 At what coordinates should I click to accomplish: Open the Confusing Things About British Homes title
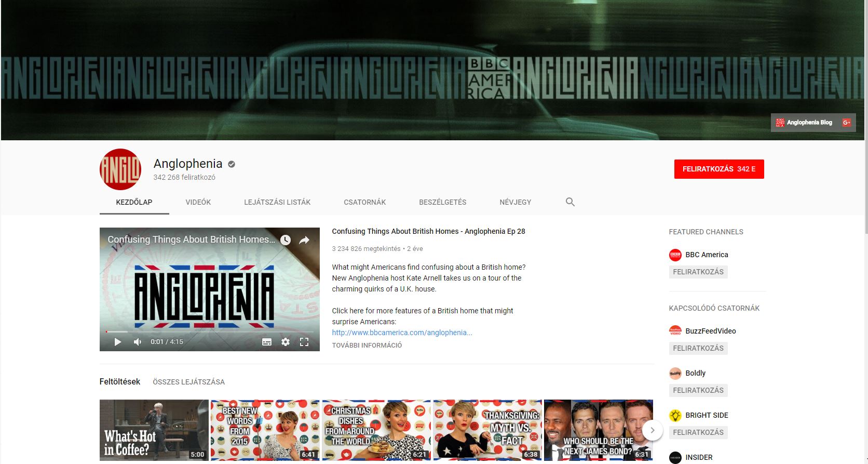pos(429,231)
